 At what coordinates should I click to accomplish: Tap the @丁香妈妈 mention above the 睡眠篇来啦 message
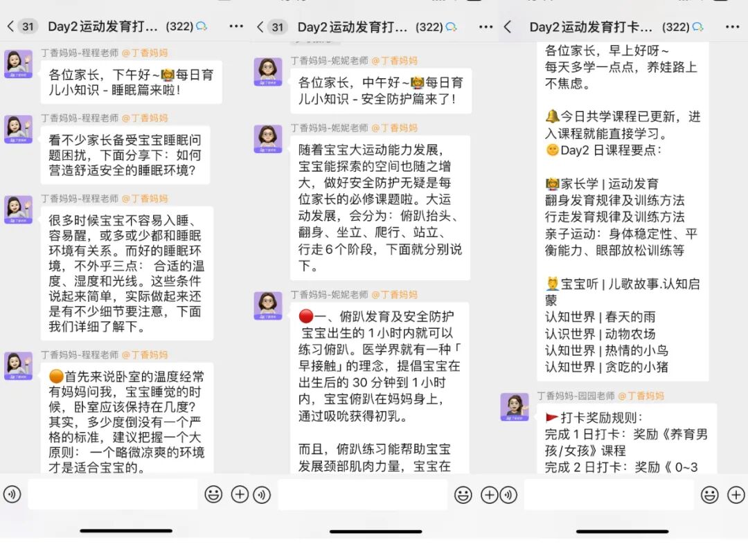(145, 53)
